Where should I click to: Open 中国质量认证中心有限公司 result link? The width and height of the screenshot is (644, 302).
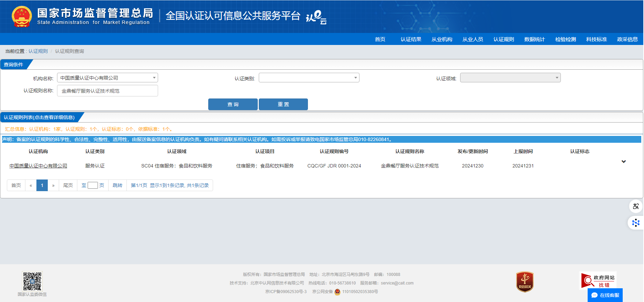click(x=38, y=166)
